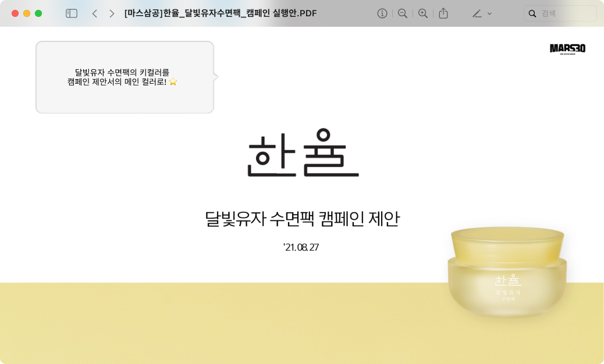Click the '21.08.27 date text
Viewport: 604px width, 364px height.
(301, 247)
